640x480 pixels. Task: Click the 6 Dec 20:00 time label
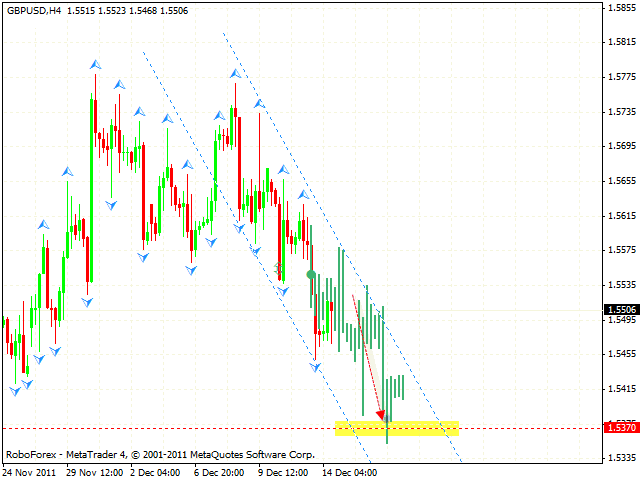point(219,473)
